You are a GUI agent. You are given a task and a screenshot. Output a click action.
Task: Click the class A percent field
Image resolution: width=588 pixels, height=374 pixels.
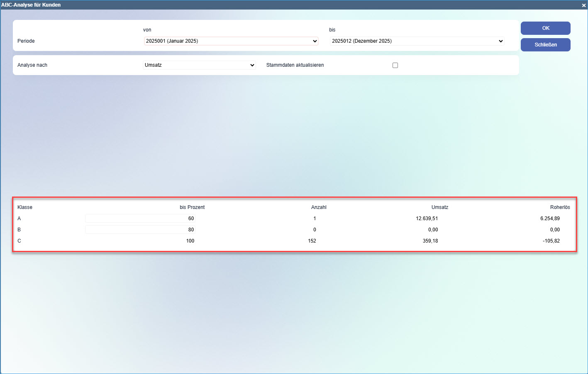tap(140, 219)
